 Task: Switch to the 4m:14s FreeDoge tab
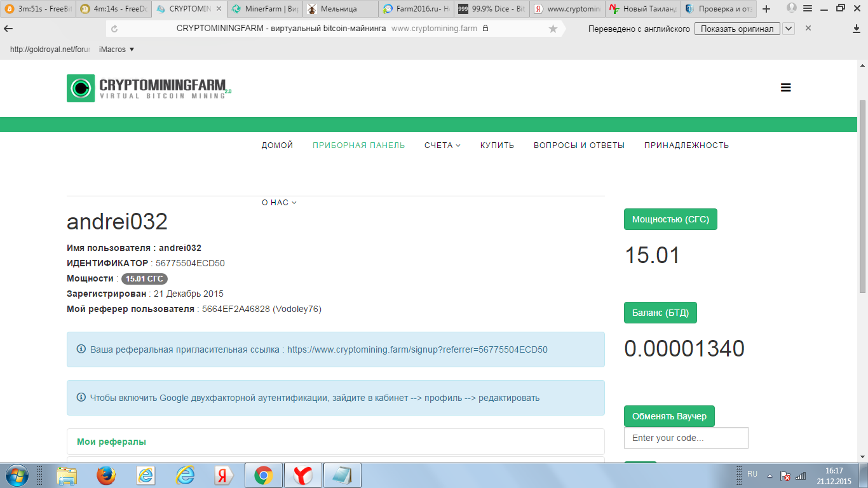[113, 9]
